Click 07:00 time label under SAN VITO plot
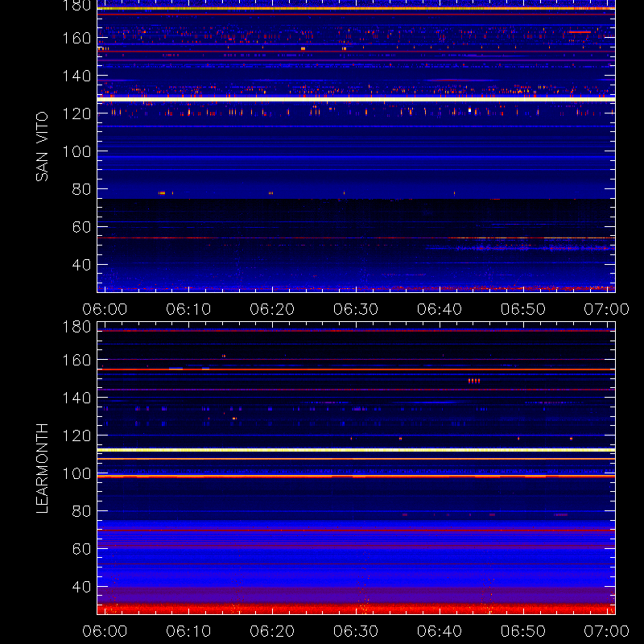 point(607,309)
